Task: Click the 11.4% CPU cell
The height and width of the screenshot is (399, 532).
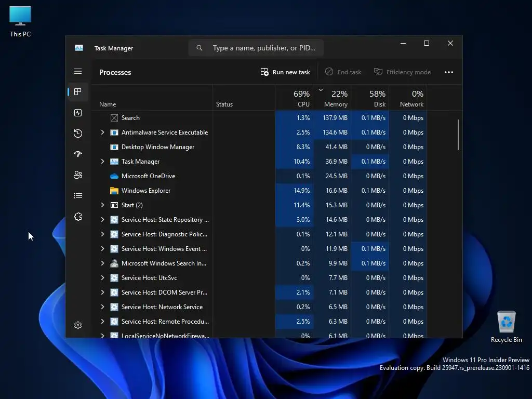Action: (x=294, y=205)
